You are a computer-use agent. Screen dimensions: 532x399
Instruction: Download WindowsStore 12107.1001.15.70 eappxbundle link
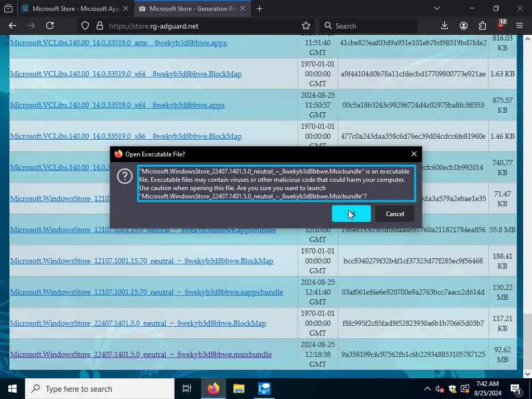[x=147, y=292]
